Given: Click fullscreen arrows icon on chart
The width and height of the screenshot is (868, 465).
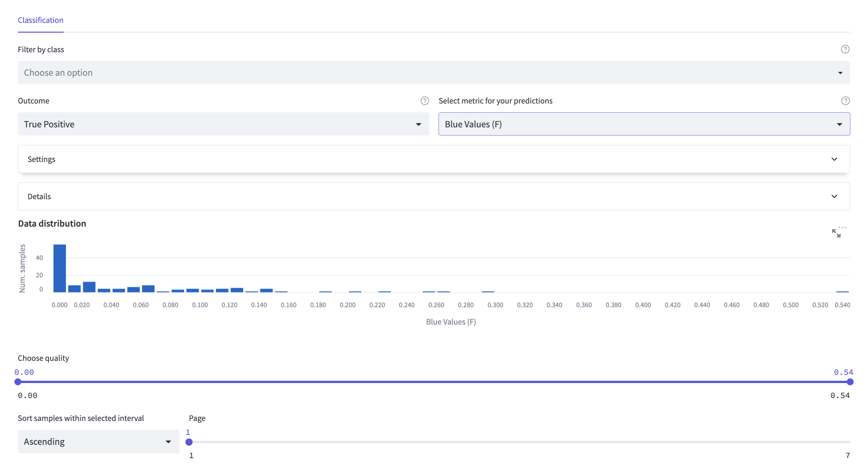Looking at the screenshot, I should 836,233.
